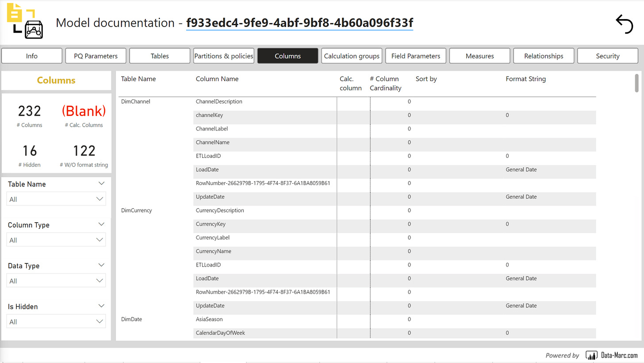Image resolution: width=644 pixels, height=363 pixels.
Task: Open the Security tab
Action: tap(607, 56)
